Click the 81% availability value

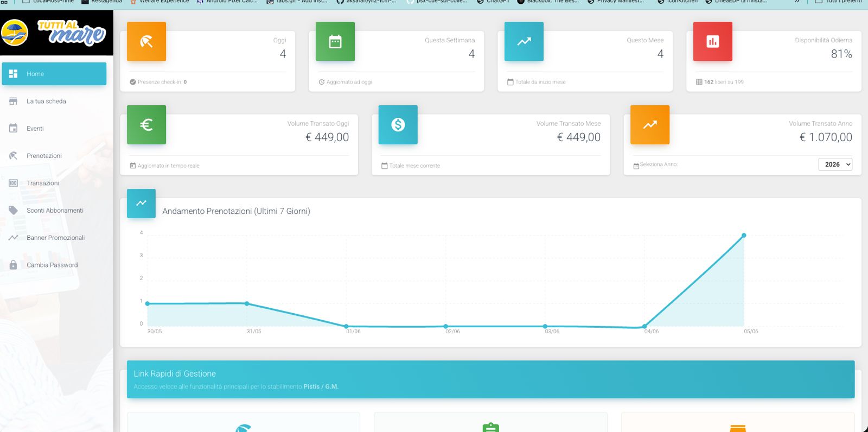[x=841, y=54]
